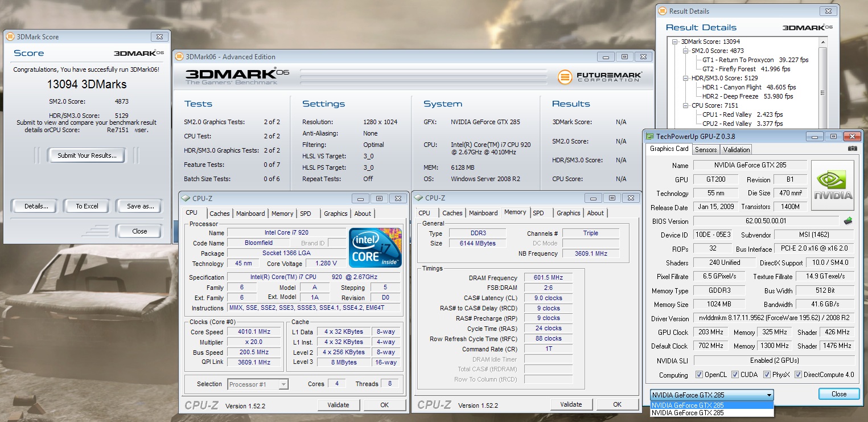The image size is (868, 422).
Task: Maximize the 3DMark06 Advanced Edition window
Action: coord(624,56)
